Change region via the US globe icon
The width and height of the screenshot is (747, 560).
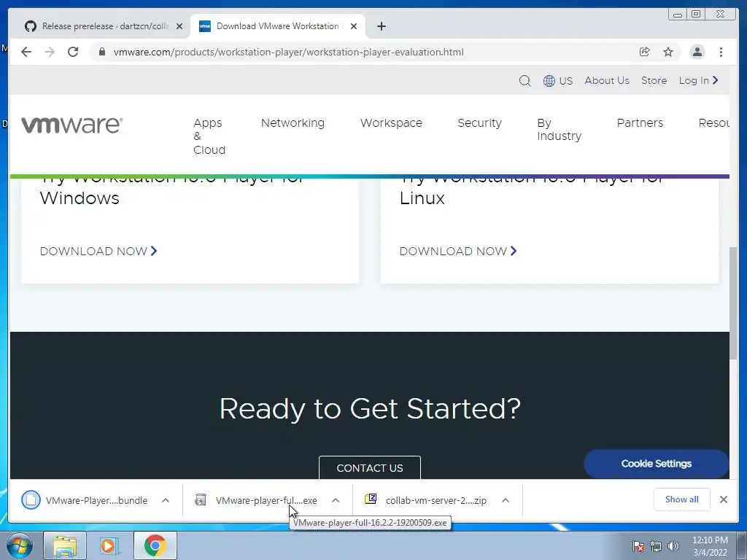pos(557,80)
